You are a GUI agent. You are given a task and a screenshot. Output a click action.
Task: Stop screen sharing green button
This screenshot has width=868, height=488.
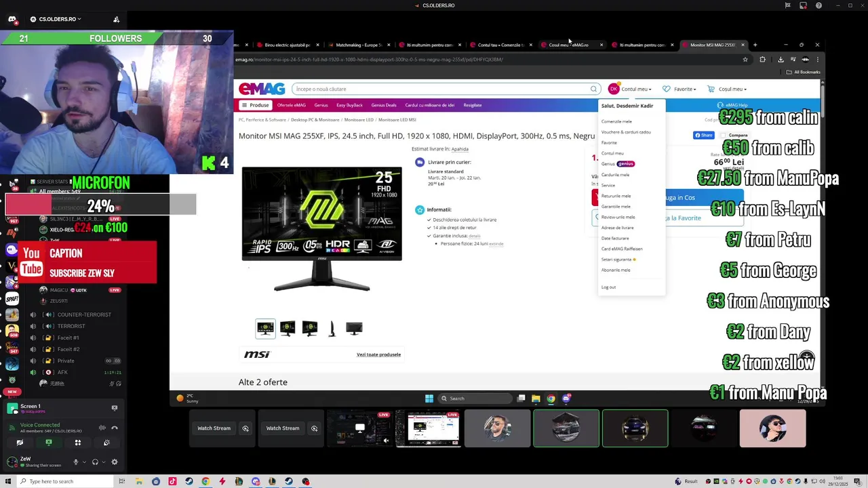49,443
